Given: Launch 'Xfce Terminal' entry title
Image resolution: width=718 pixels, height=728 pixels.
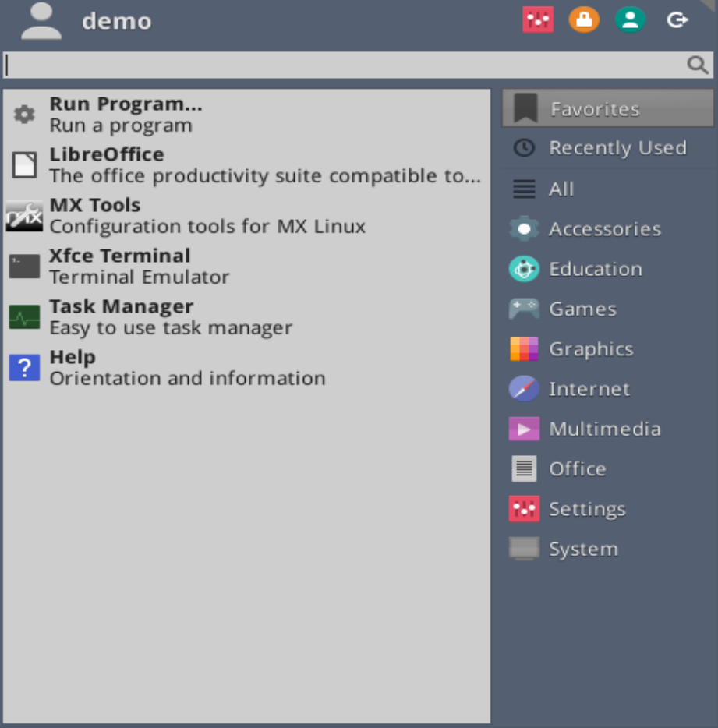Looking at the screenshot, I should click(x=120, y=256).
